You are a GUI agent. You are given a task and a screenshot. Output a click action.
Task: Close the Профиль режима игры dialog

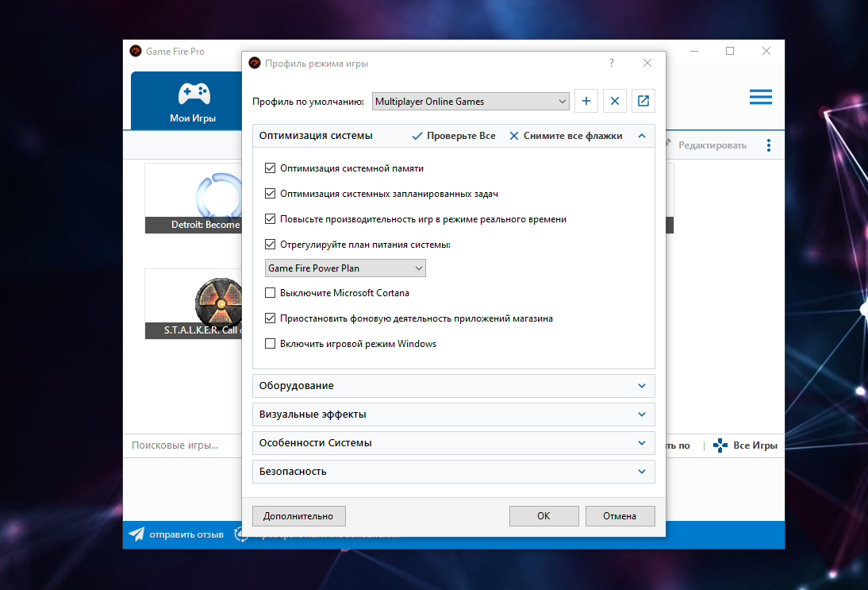tap(647, 64)
